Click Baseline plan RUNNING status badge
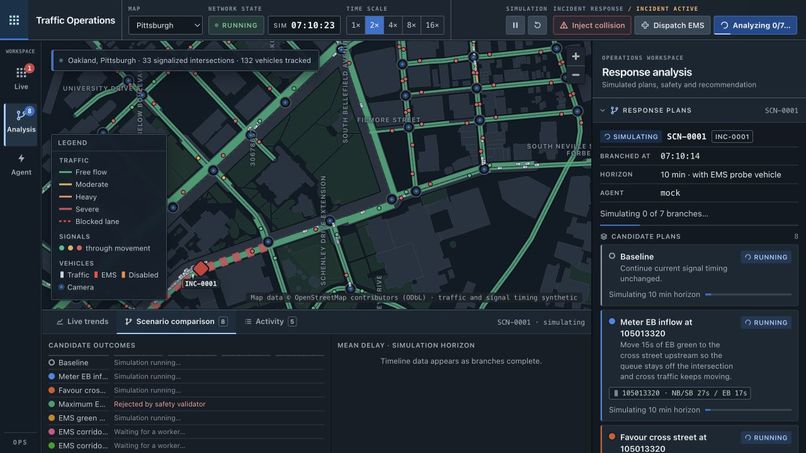The width and height of the screenshot is (806, 453). coord(766,257)
